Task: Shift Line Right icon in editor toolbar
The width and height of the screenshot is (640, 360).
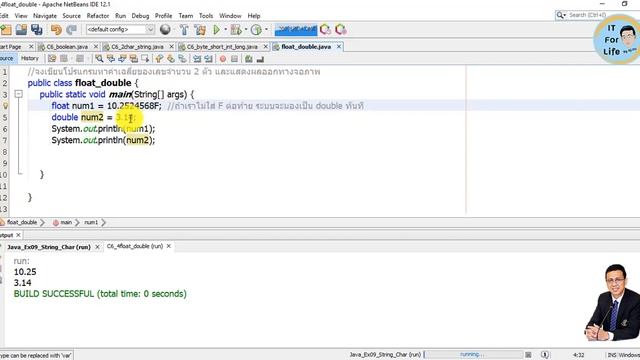Action: (209, 59)
